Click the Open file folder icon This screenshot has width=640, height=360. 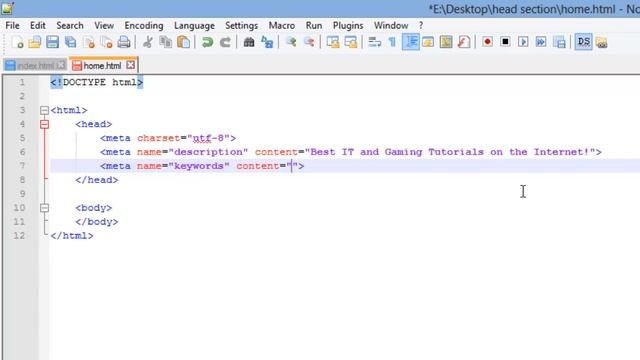pos(35,42)
